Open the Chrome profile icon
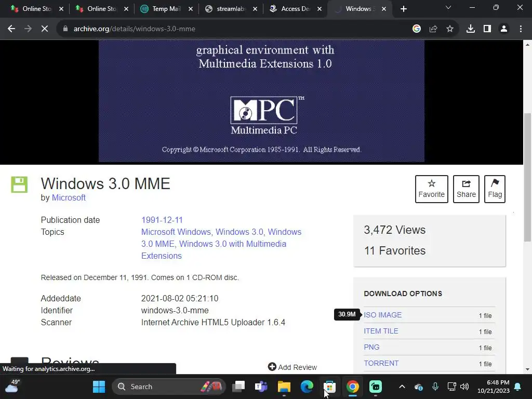 click(x=504, y=29)
